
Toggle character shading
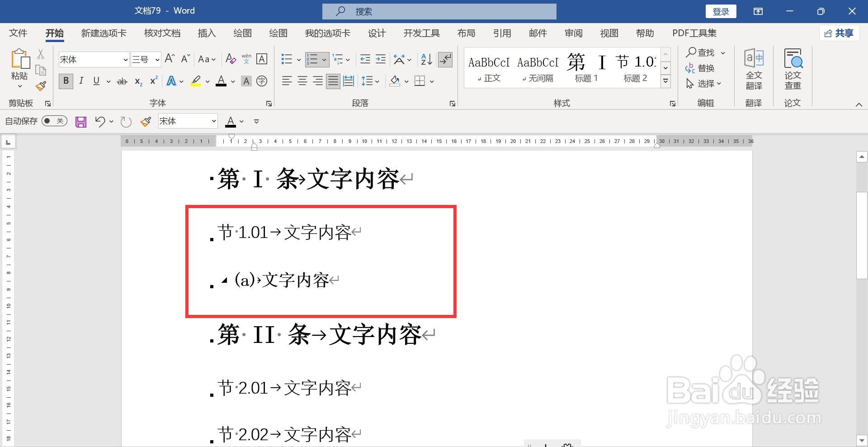[246, 81]
